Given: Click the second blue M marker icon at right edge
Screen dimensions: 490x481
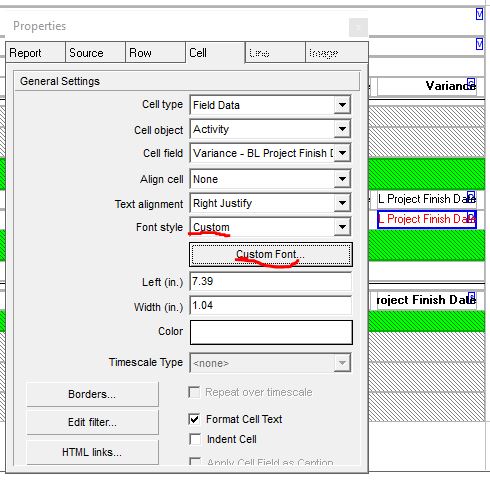Looking at the screenshot, I should click(x=479, y=44).
